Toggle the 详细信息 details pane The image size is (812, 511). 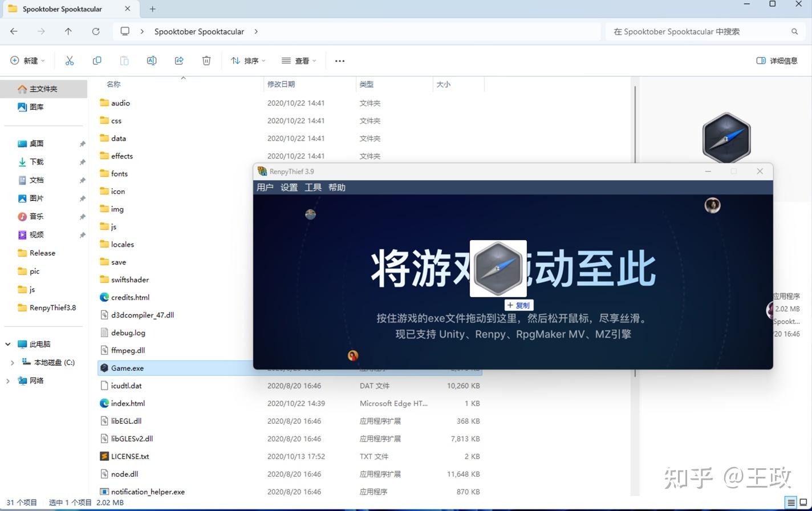[777, 60]
